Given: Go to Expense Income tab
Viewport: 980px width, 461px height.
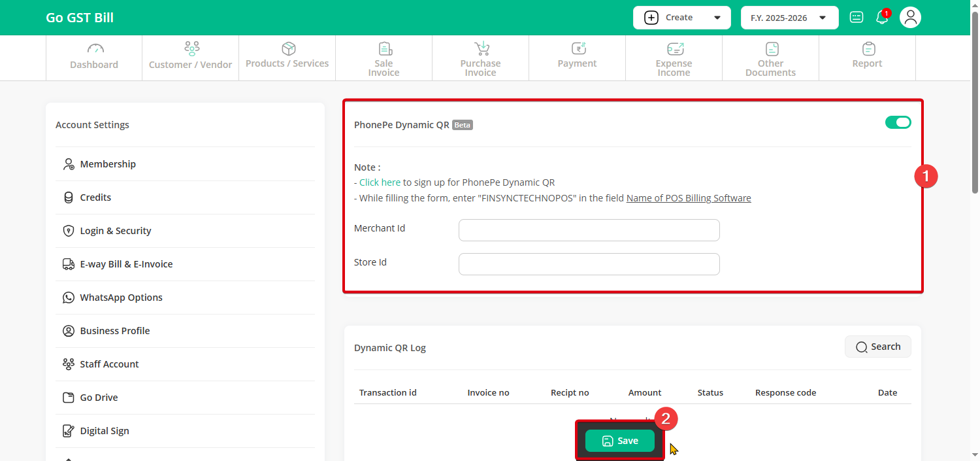Looking at the screenshot, I should click(674, 58).
